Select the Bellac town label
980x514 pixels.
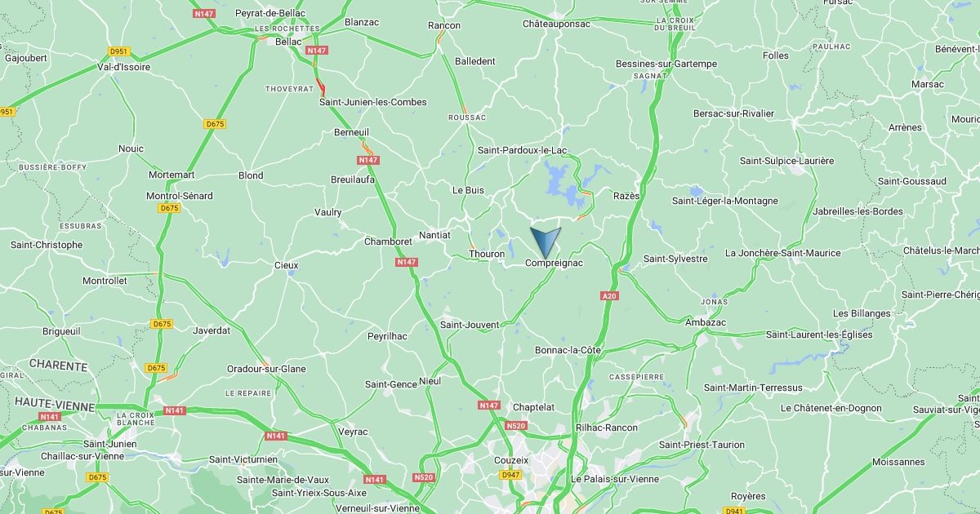pos(289,42)
